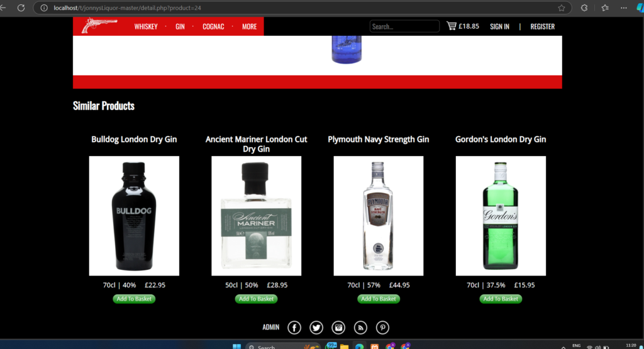Screen dimensions: 644x349
Task: Open Ancient Mariner London Cut Dry Gin title
Action: coord(257,144)
